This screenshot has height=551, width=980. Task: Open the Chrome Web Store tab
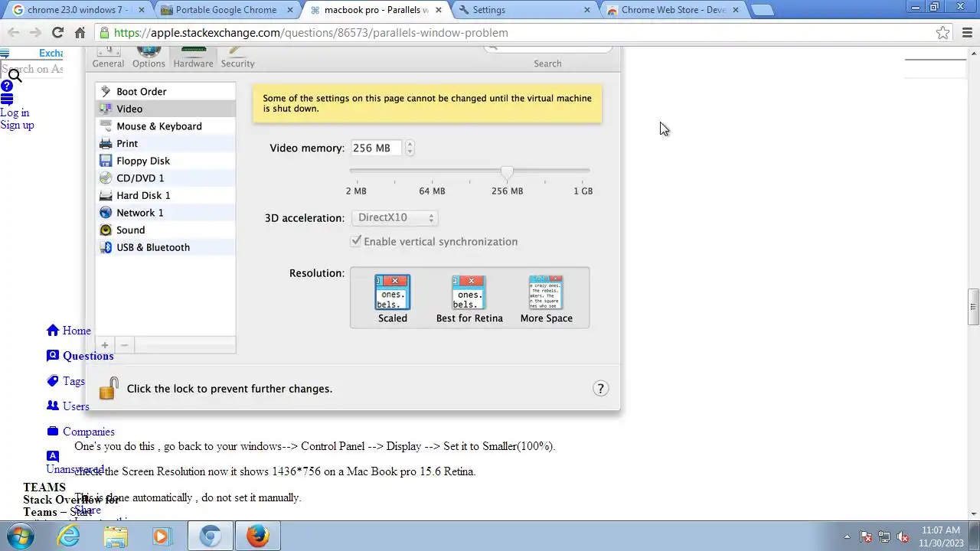pyautogui.click(x=672, y=10)
